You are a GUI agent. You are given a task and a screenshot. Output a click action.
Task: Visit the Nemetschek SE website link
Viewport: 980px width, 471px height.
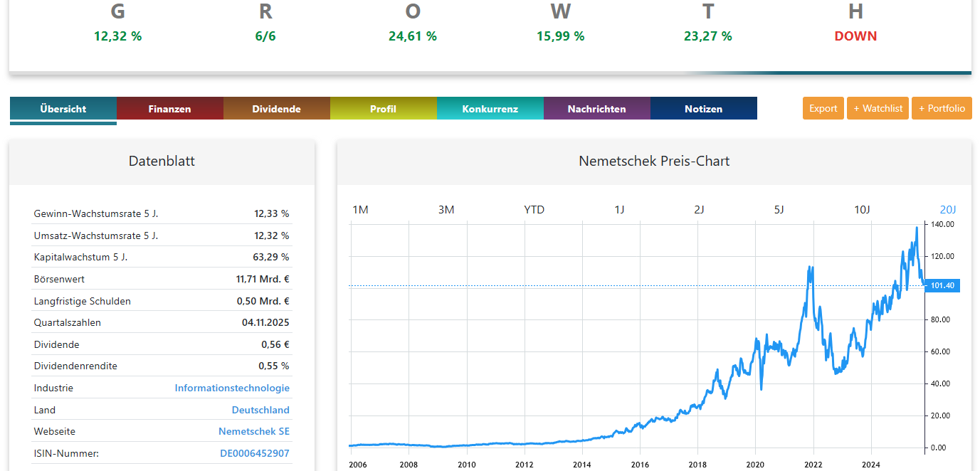[255, 431]
